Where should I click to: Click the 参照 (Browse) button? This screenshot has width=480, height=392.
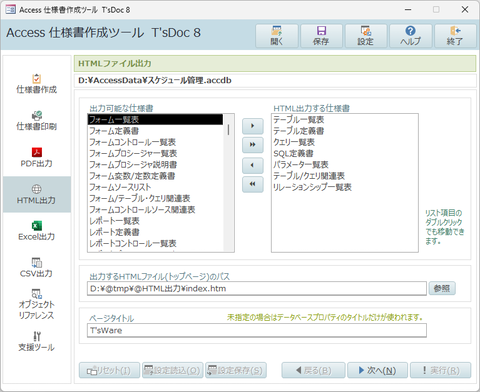point(442,288)
